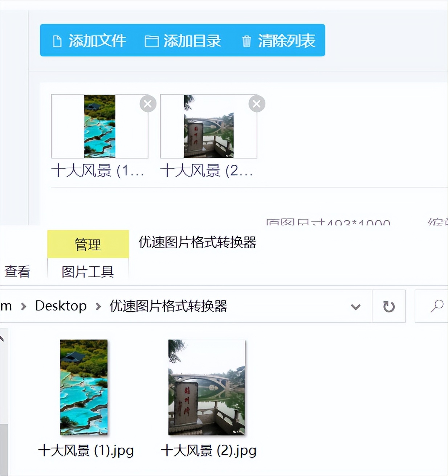Navigate to Desktop via the breadcrumb link
This screenshot has width=448, height=476.
[x=60, y=306]
